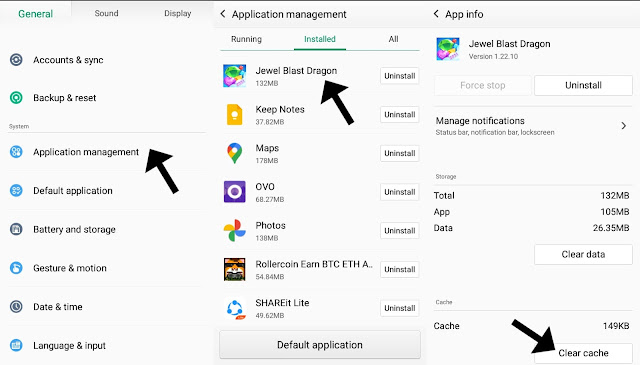Tap the Photos pinwheel icon
This screenshot has height=365, width=640.
235,230
